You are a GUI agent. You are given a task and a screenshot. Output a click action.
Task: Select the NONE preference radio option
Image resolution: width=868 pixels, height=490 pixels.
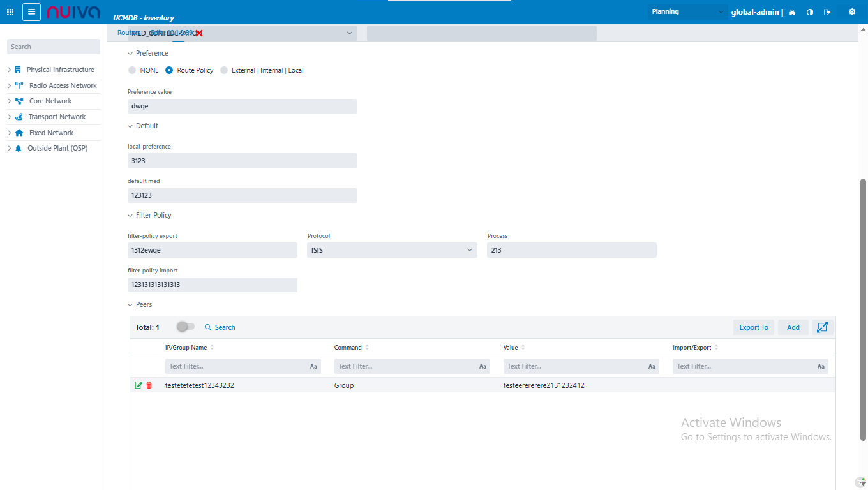[133, 70]
